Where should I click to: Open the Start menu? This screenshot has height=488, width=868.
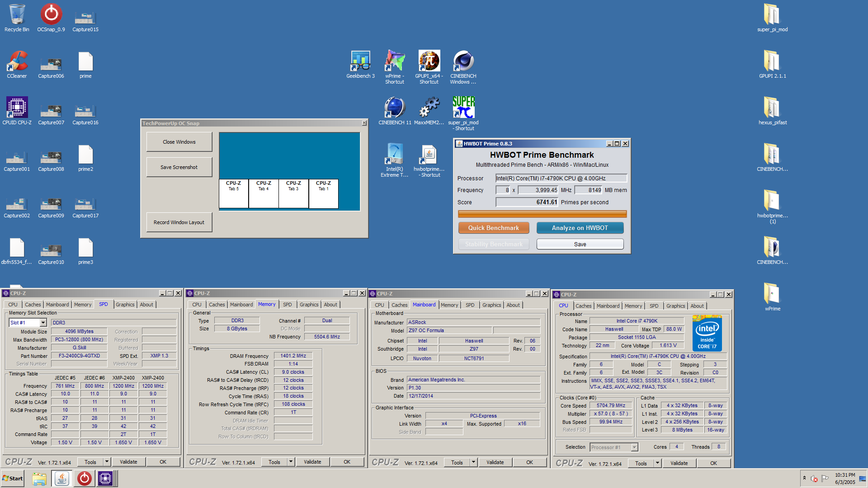(13, 479)
